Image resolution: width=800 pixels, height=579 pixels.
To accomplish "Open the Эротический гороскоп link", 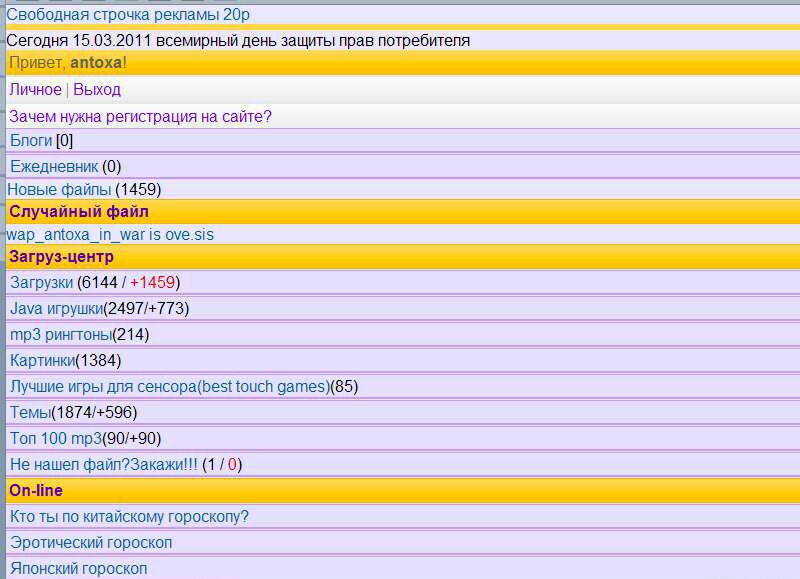I will 91,543.
